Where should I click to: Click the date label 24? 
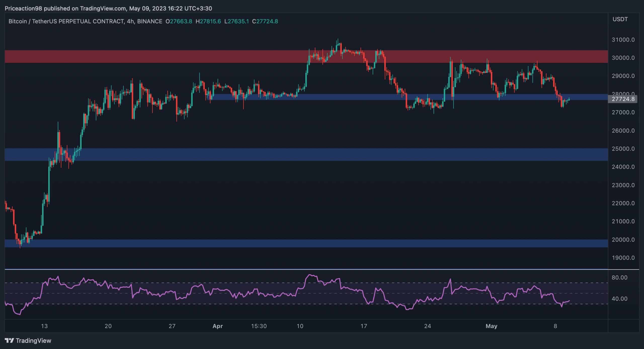point(428,326)
